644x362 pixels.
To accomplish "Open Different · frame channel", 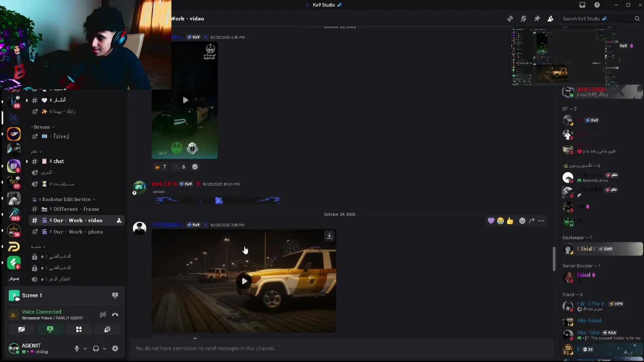I will pyautogui.click(x=76, y=209).
